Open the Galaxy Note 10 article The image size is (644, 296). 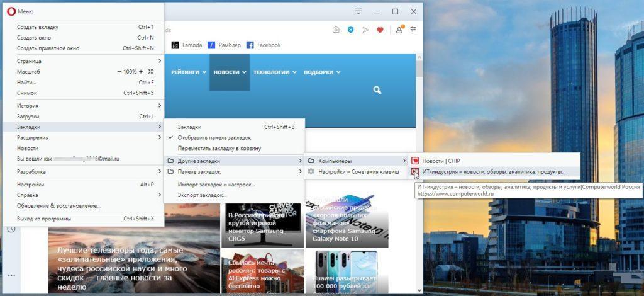point(347,221)
